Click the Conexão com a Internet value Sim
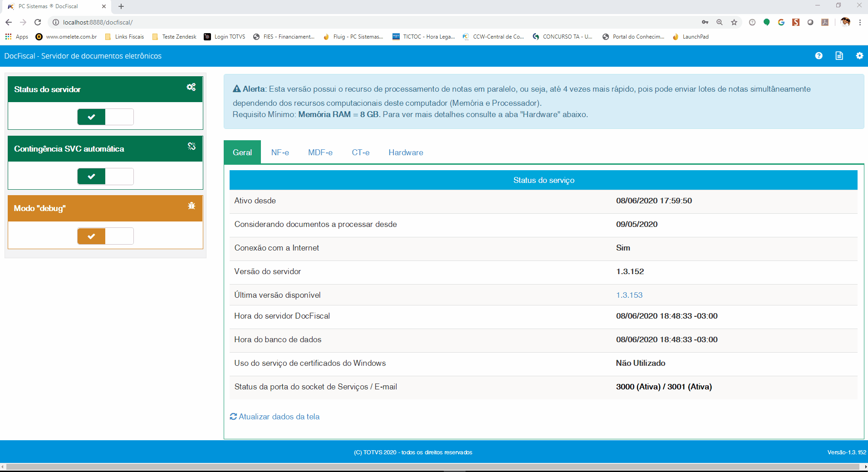The image size is (868, 472). tap(623, 248)
